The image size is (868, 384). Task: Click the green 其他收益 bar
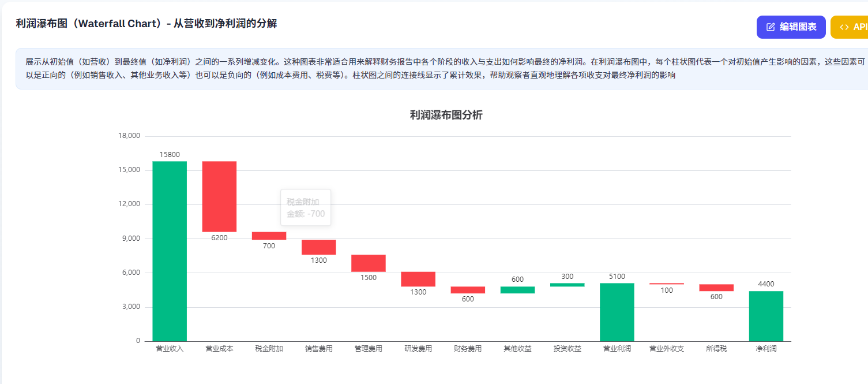517,290
